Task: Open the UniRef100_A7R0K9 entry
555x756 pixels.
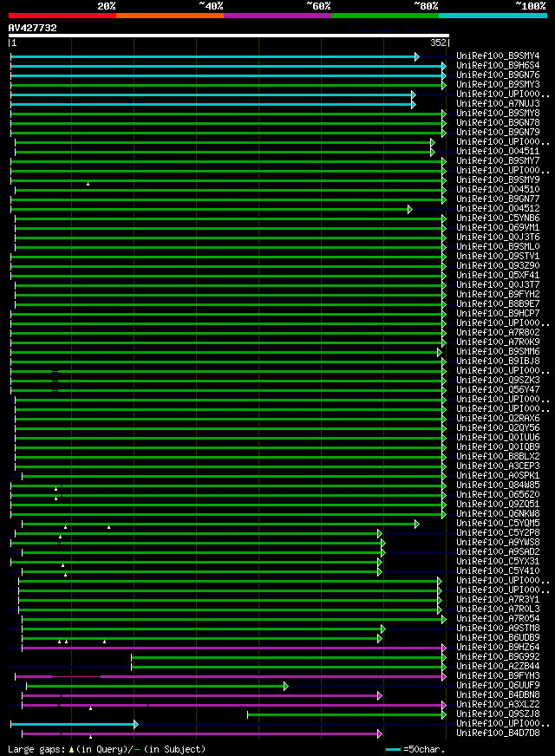Action: (498, 342)
